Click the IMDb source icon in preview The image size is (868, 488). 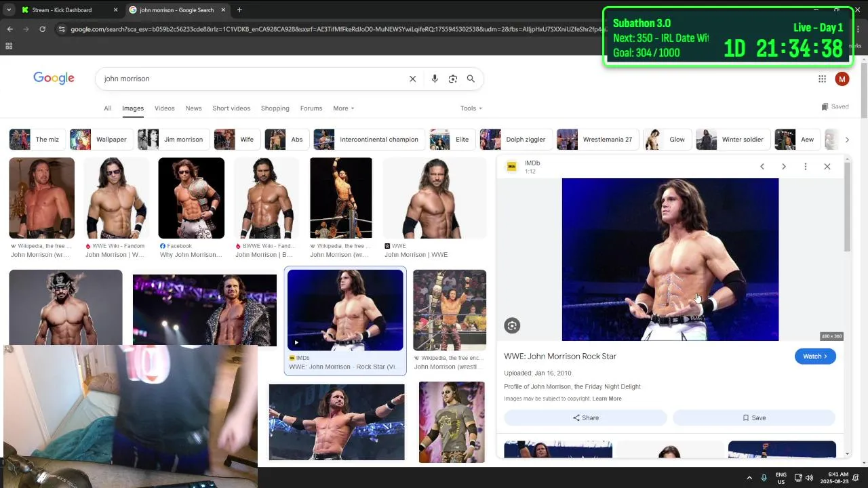(512, 167)
